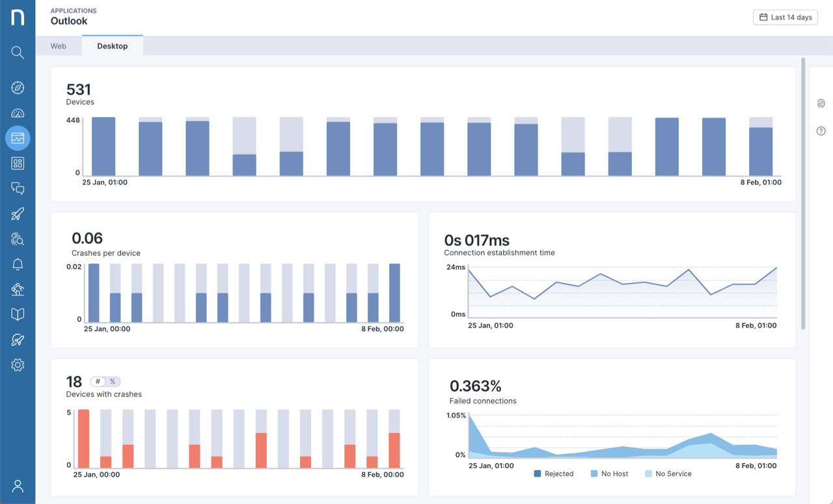Toggle the Rejected series in Failed connections legend
The image size is (833, 504).
[554, 473]
